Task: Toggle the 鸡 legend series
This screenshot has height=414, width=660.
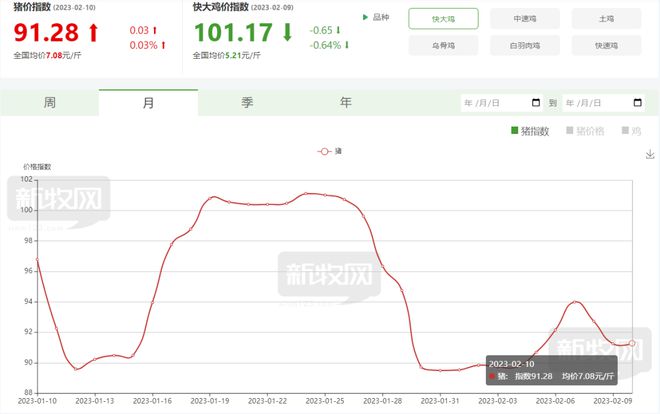Action: [x=630, y=131]
